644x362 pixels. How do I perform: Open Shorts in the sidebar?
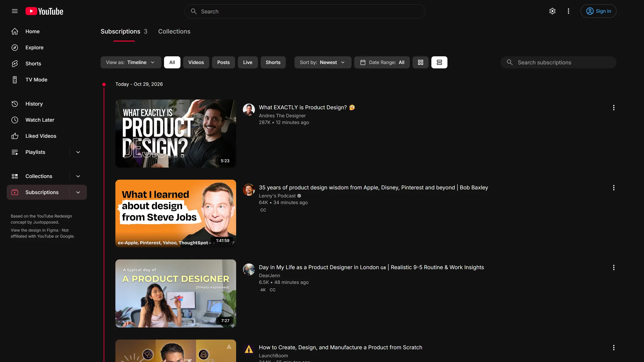pos(47,64)
